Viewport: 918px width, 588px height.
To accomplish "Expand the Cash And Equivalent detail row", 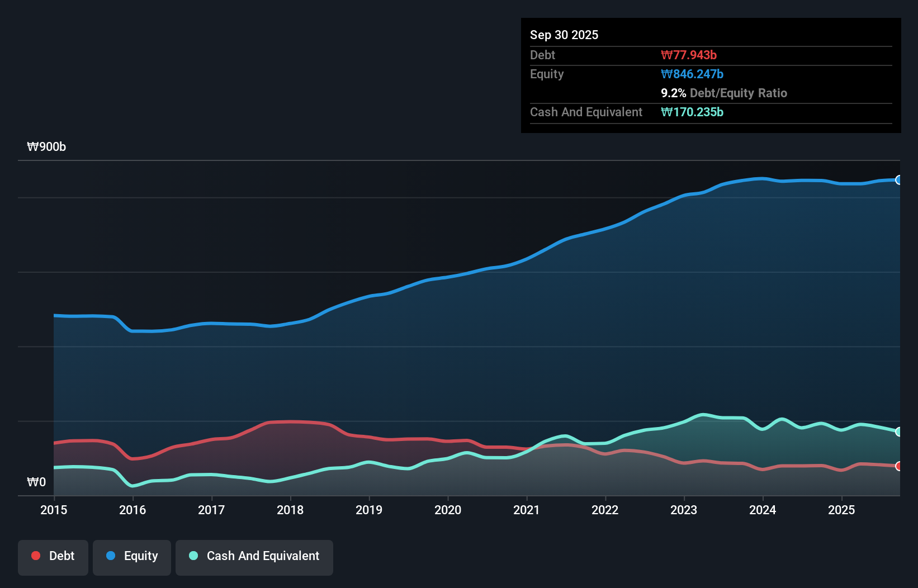I will click(585, 112).
